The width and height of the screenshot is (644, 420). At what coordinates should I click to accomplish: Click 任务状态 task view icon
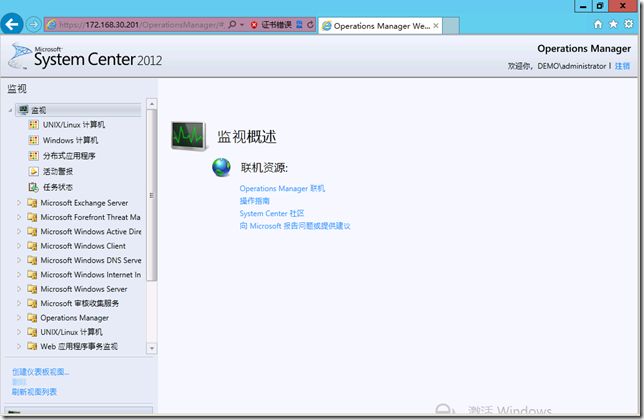pyautogui.click(x=34, y=187)
